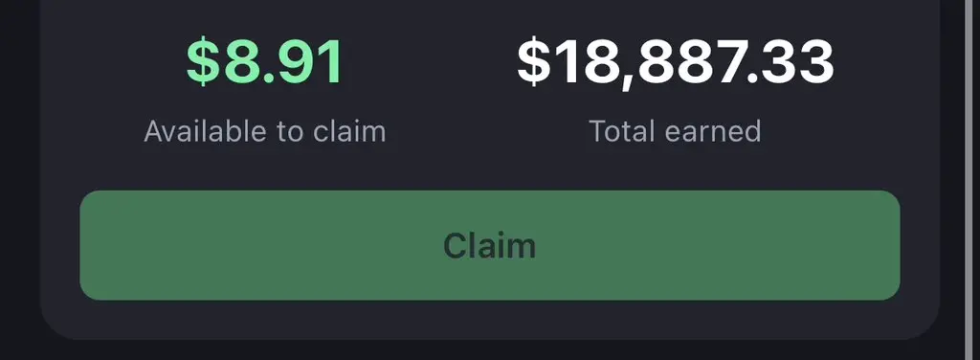Select the word 'claim' in left label
The width and height of the screenshot is (980, 360).
[349, 131]
